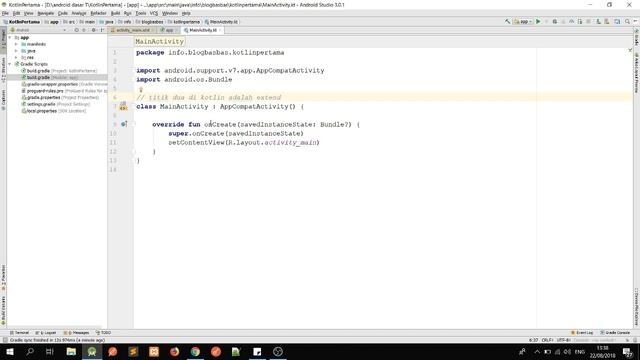Open the TODO tool window
640x360 pixels.
click(103, 333)
